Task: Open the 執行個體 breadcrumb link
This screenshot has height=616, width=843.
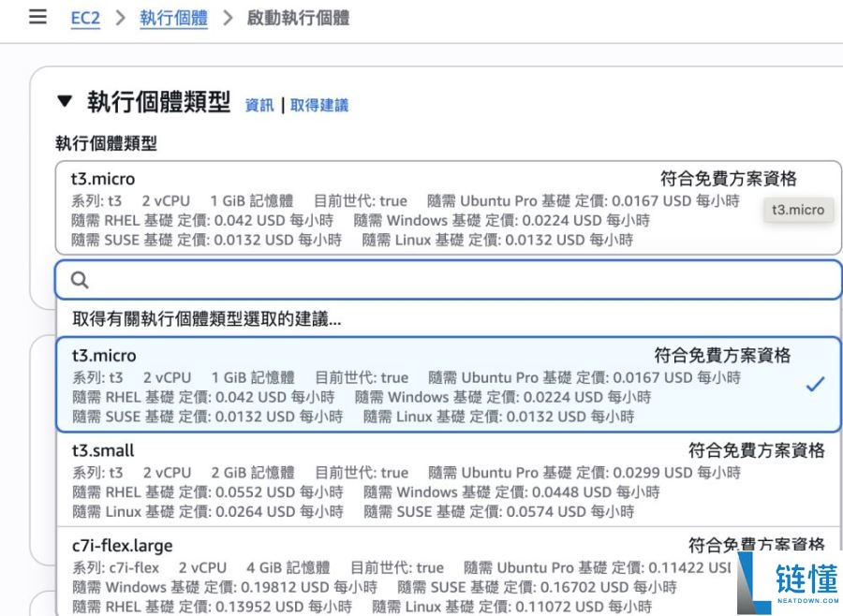Action: click(173, 18)
